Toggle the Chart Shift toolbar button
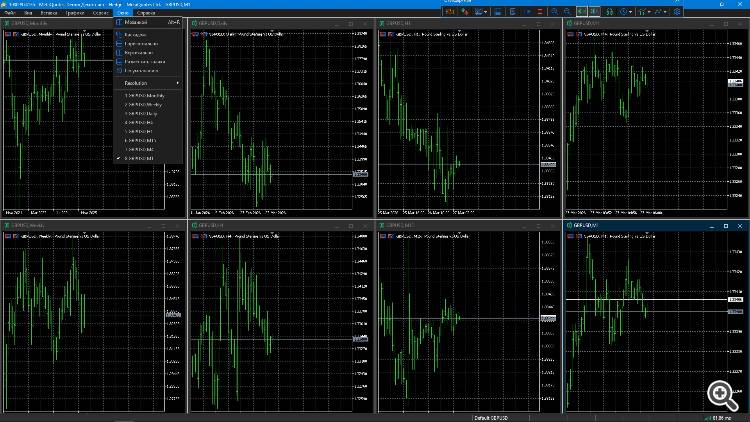This screenshot has width=750, height=422. tap(595, 11)
